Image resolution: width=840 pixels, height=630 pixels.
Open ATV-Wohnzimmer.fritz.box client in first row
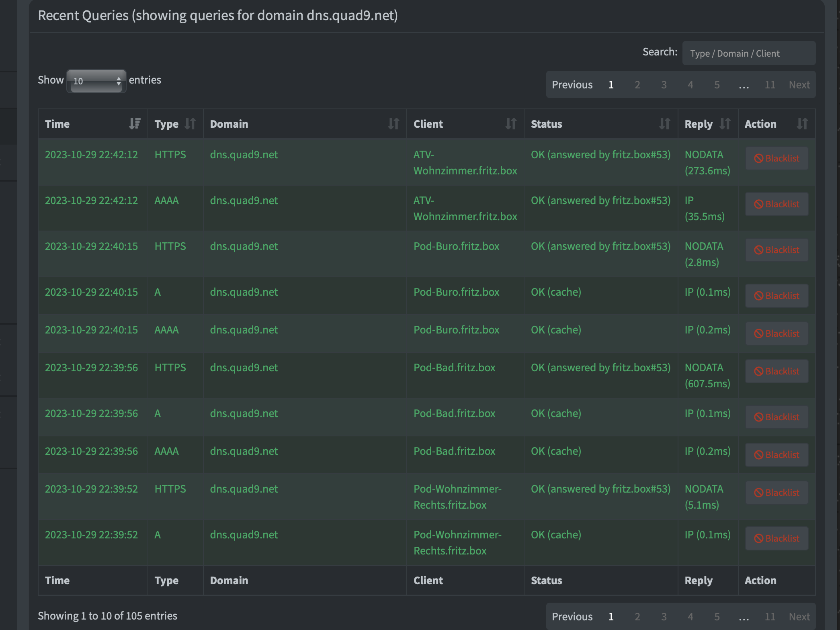pos(465,163)
